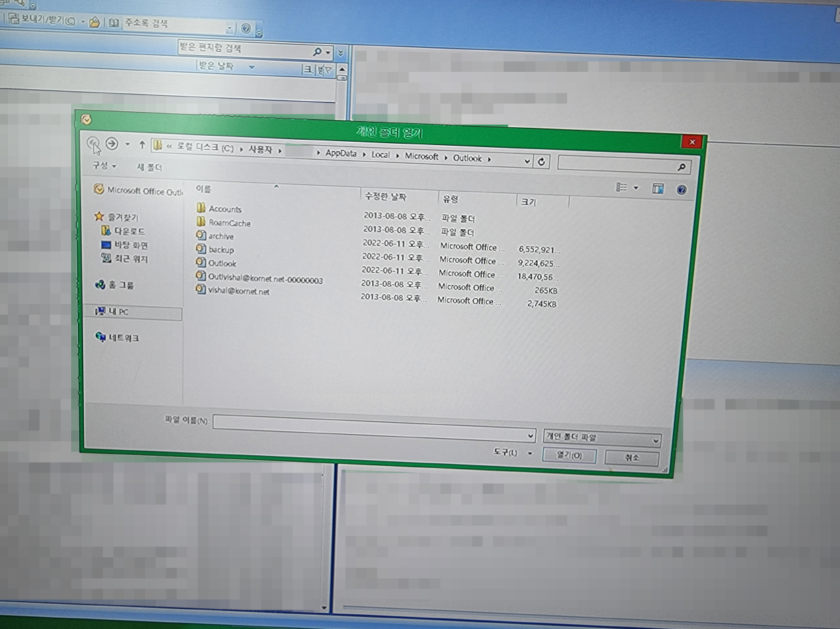Go up one folder level
Image resolution: width=840 pixels, height=629 pixels.
point(142,144)
